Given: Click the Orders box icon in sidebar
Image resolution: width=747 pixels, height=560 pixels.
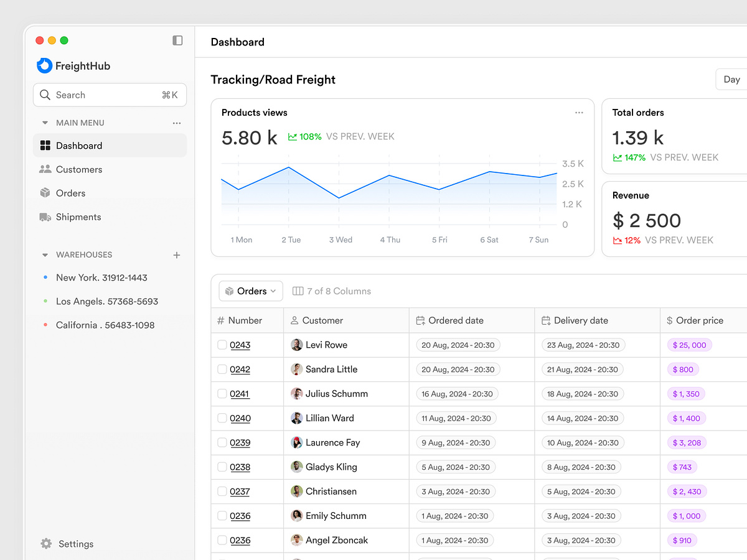Looking at the screenshot, I should pos(45,193).
